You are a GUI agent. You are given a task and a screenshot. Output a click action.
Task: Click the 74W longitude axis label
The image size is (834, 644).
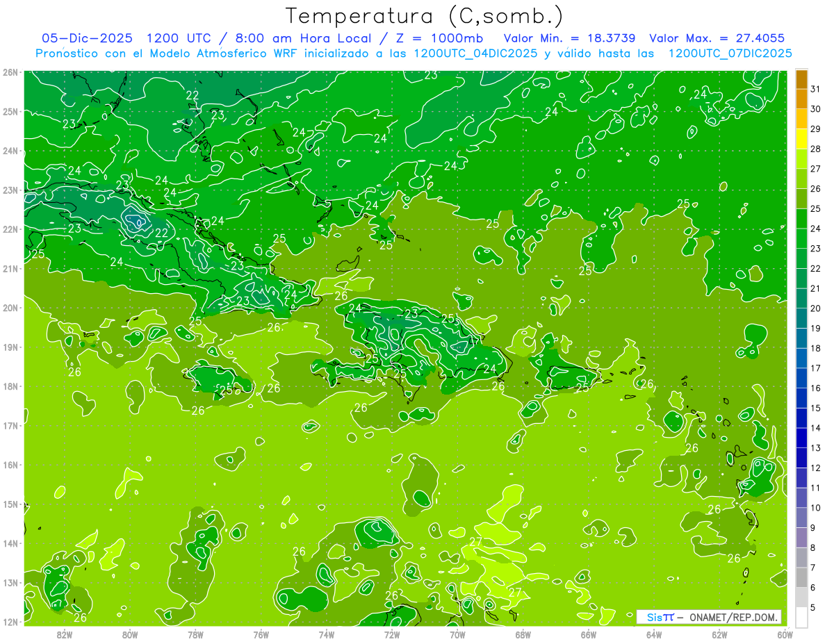(x=326, y=634)
